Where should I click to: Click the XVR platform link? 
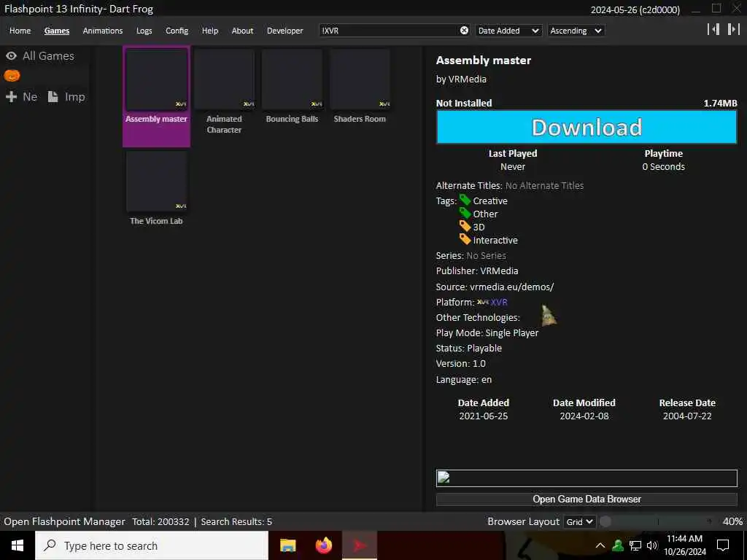(x=499, y=302)
